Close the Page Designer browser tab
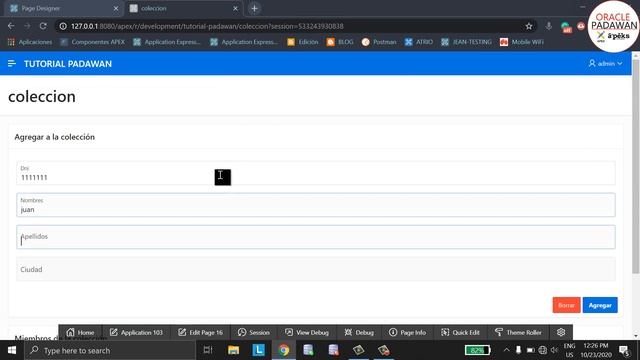Viewport: 640px width, 360px height. pos(116,8)
